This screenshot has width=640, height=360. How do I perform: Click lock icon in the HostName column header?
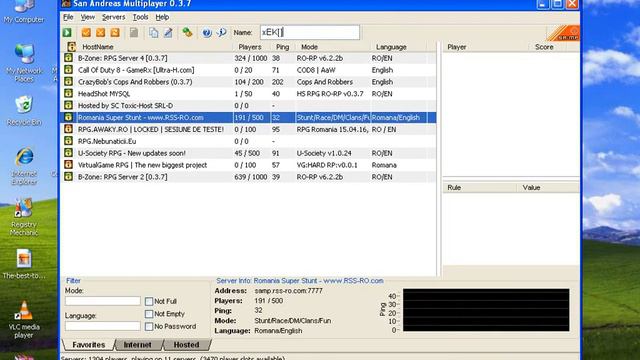tap(71, 47)
